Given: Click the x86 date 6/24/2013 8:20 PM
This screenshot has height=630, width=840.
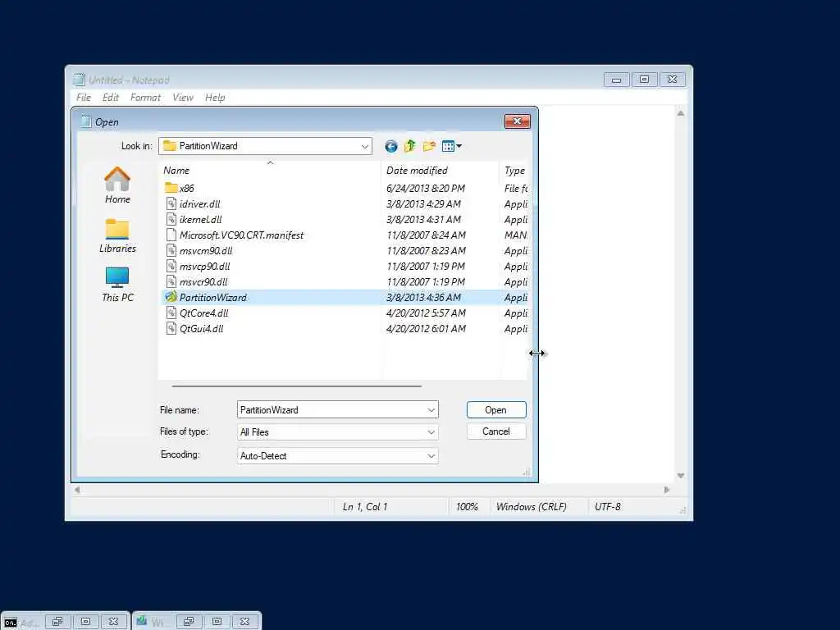Looking at the screenshot, I should tap(426, 188).
